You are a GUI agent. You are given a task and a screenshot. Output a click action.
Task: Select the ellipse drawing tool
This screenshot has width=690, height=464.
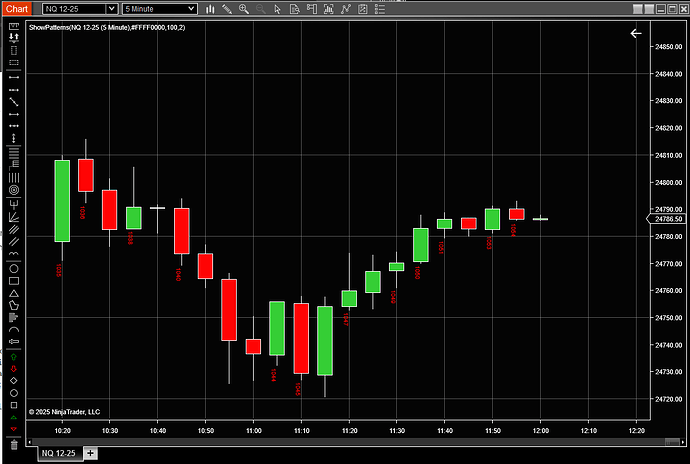14,267
